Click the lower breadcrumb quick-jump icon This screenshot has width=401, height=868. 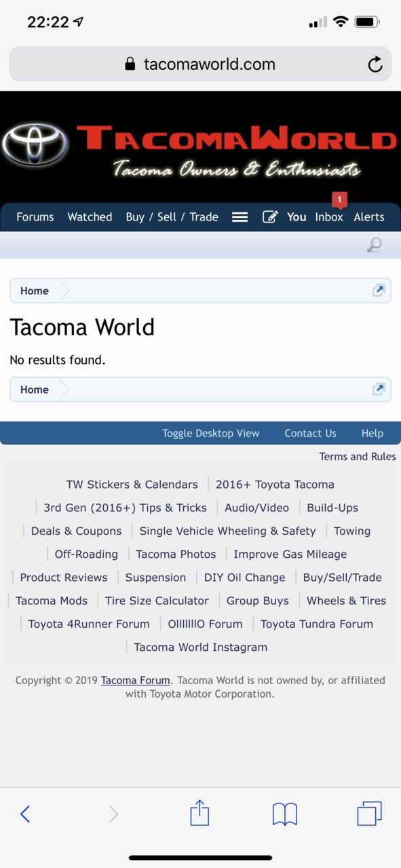pos(379,389)
